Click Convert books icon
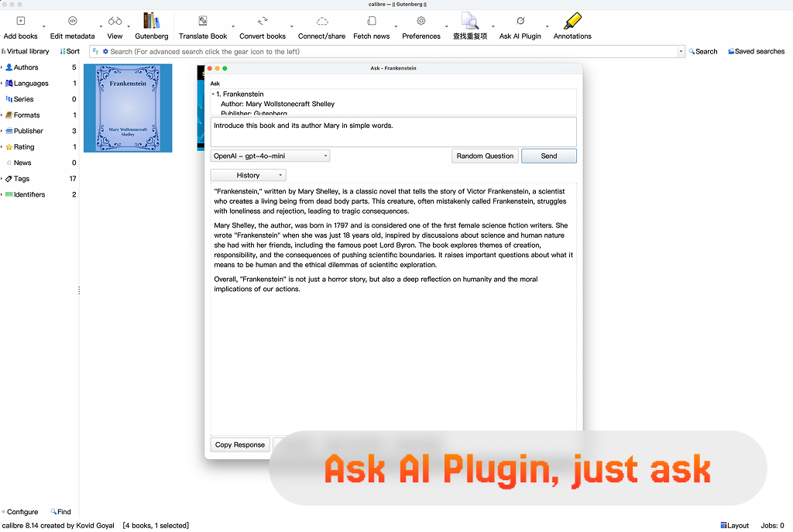Image resolution: width=793 pixels, height=532 pixels. point(263,21)
